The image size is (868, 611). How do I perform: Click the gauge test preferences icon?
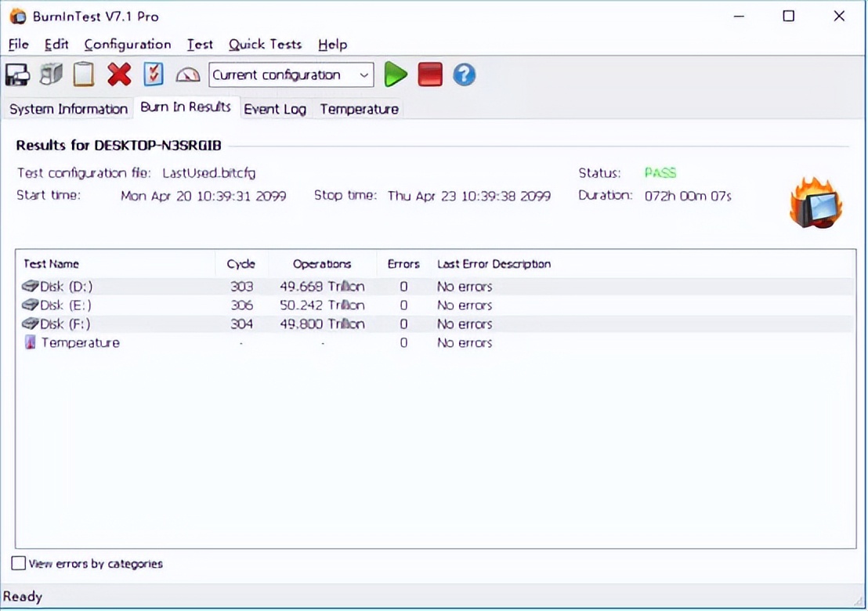[x=188, y=75]
